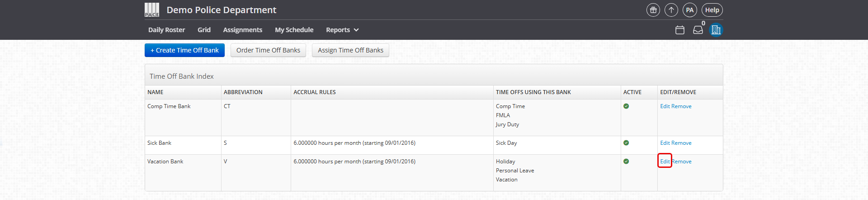Open the PA user profile icon
The width and height of the screenshot is (868, 200).
click(x=689, y=10)
